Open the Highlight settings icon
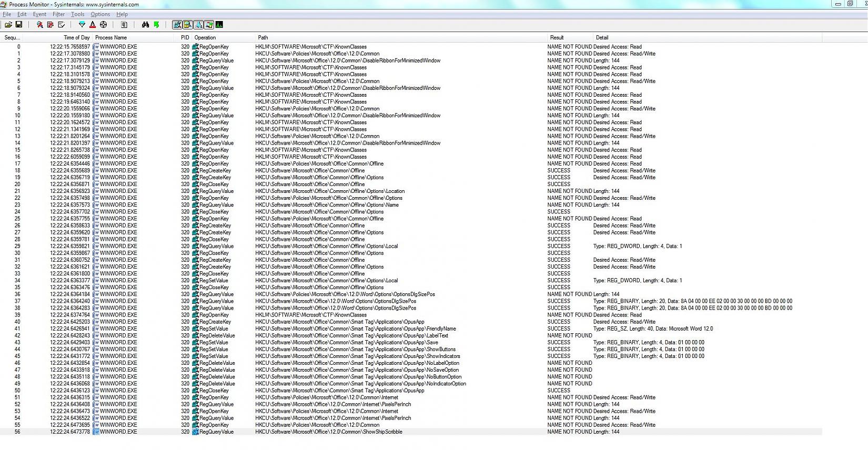The image size is (868, 451). tap(93, 25)
